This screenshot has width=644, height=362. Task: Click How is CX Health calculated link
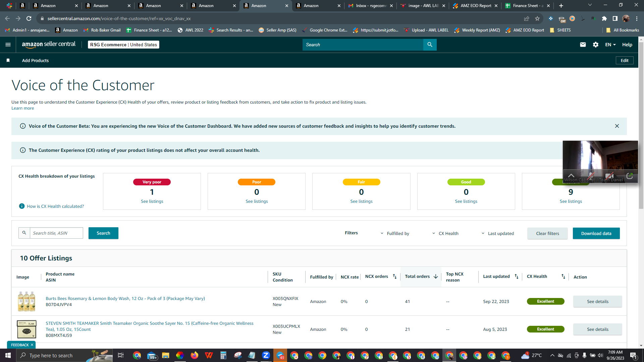click(x=55, y=206)
